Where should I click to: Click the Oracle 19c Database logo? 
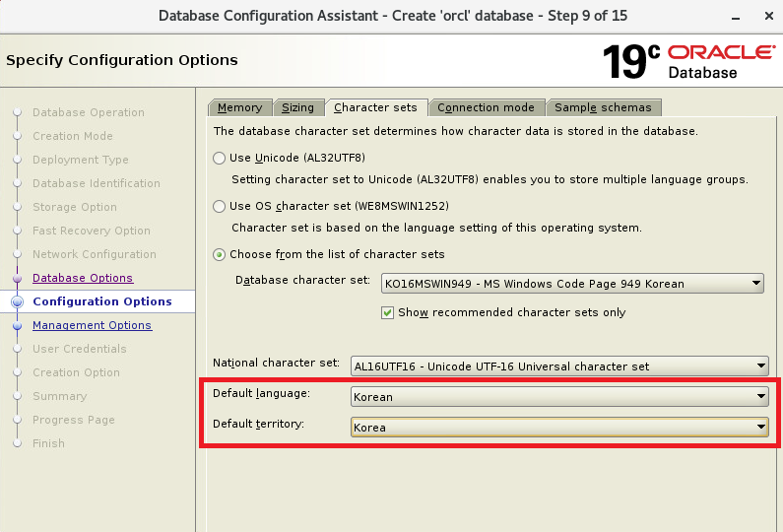pos(688,61)
